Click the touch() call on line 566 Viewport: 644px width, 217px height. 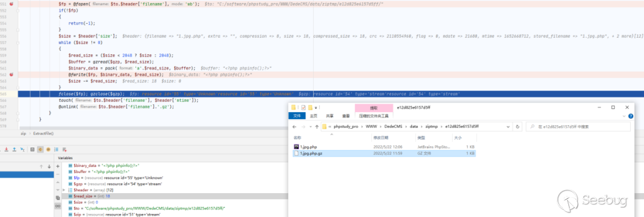click(x=128, y=100)
